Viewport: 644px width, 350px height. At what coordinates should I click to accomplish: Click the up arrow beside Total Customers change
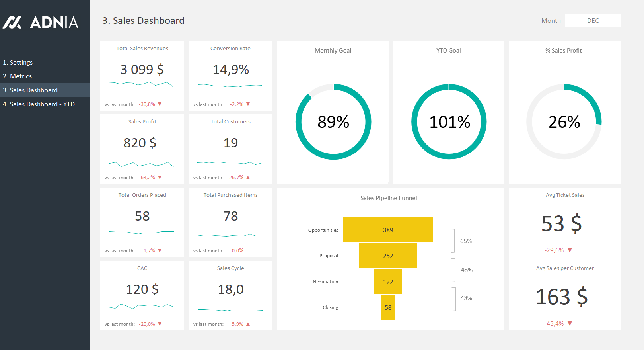coord(248,178)
